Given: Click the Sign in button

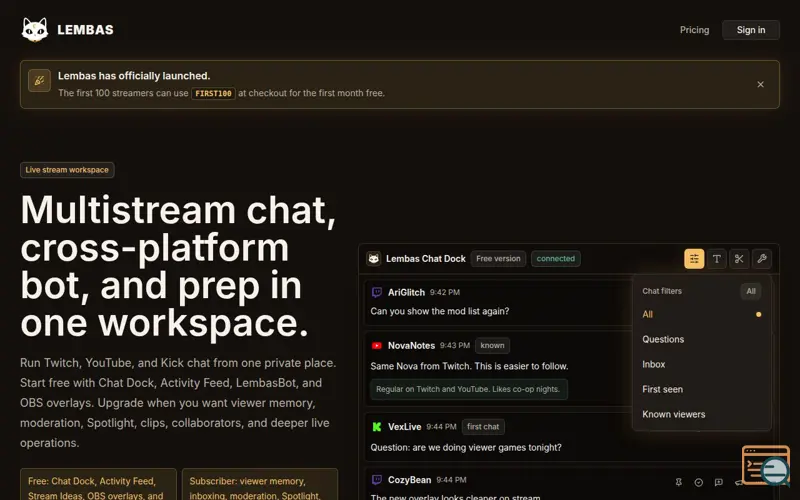Looking at the screenshot, I should click(751, 30).
